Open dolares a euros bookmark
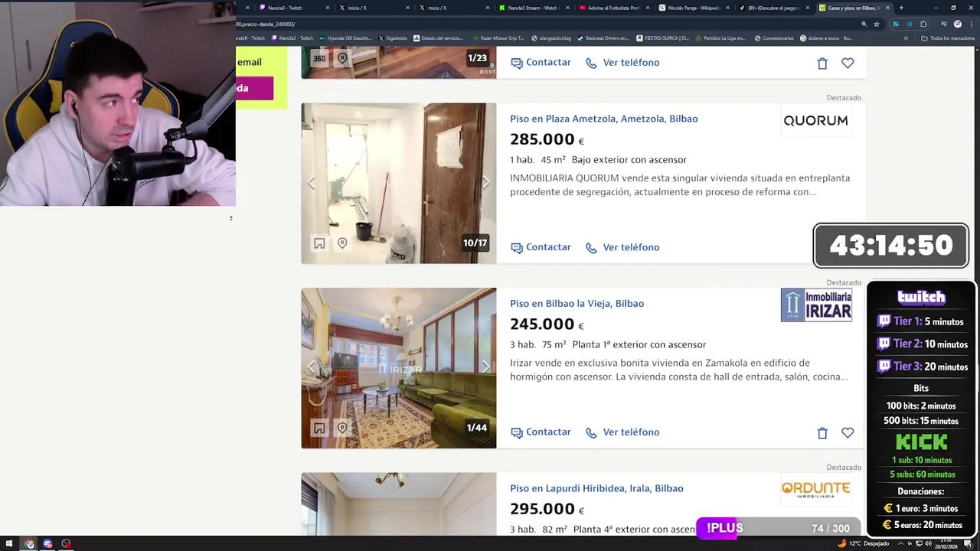 click(x=826, y=38)
